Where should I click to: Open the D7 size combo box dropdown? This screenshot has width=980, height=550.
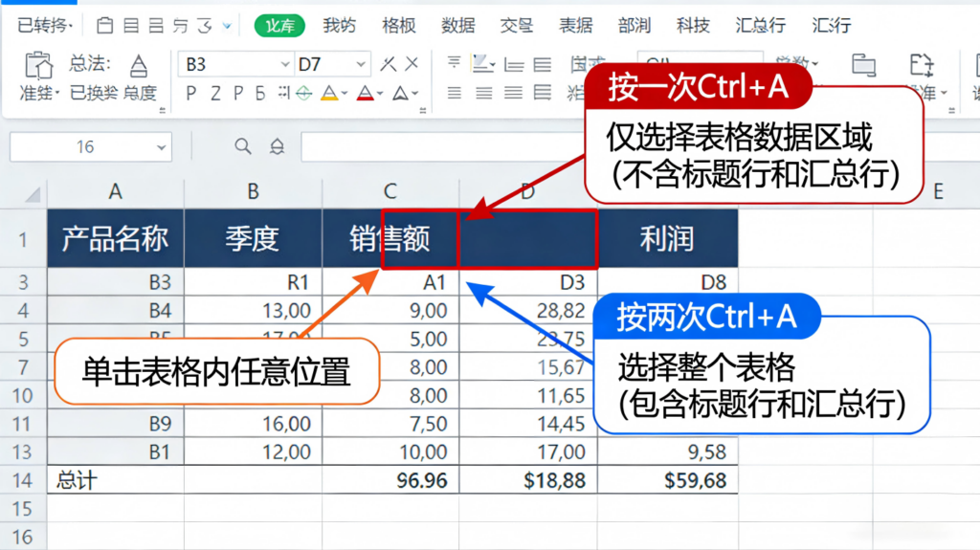tap(361, 64)
